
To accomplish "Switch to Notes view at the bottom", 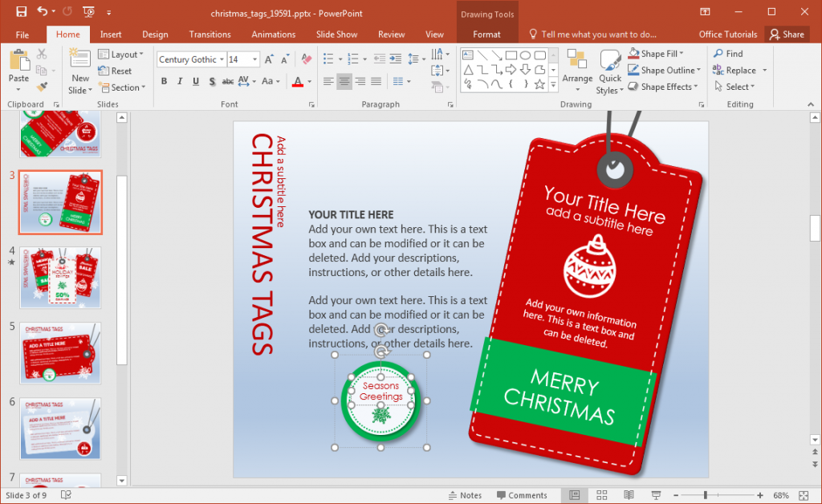I will [465, 495].
